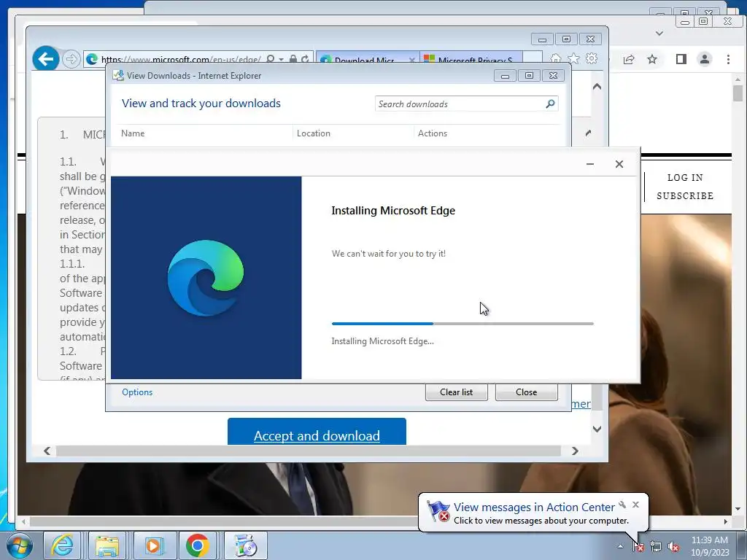The height and width of the screenshot is (560, 747).
Task: Click Action Center flag tray icon
Action: [x=638, y=547]
